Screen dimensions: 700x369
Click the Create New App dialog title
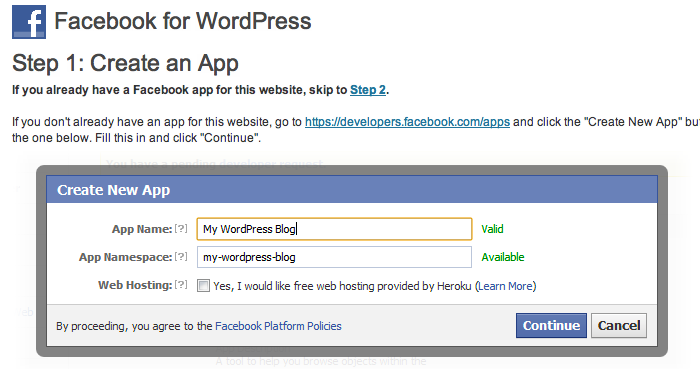tap(113, 190)
